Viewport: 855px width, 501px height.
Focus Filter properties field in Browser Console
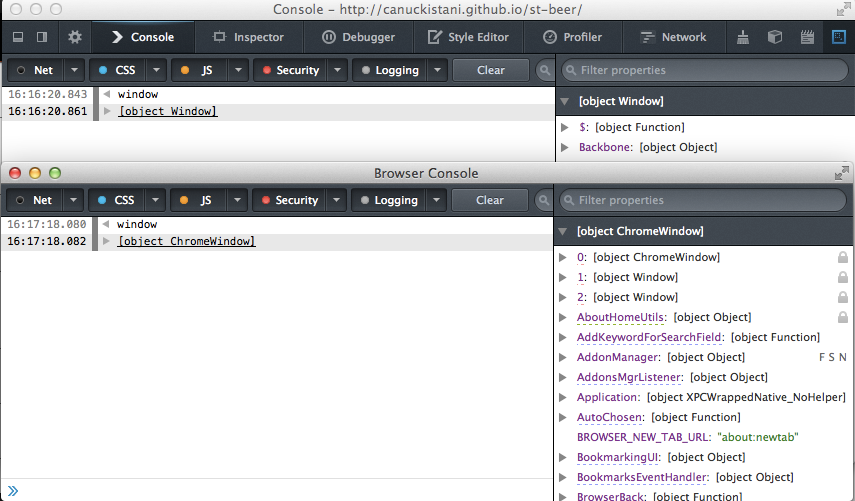[710, 200]
